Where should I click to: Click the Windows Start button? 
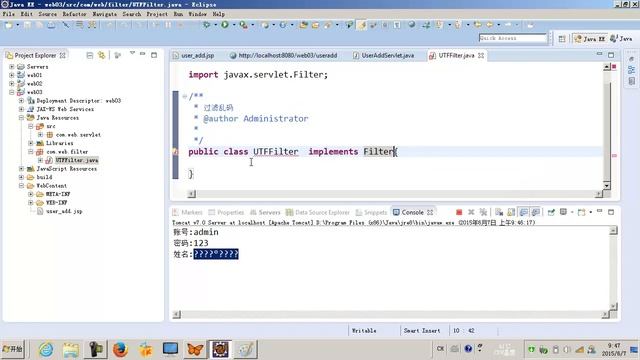coord(13,349)
